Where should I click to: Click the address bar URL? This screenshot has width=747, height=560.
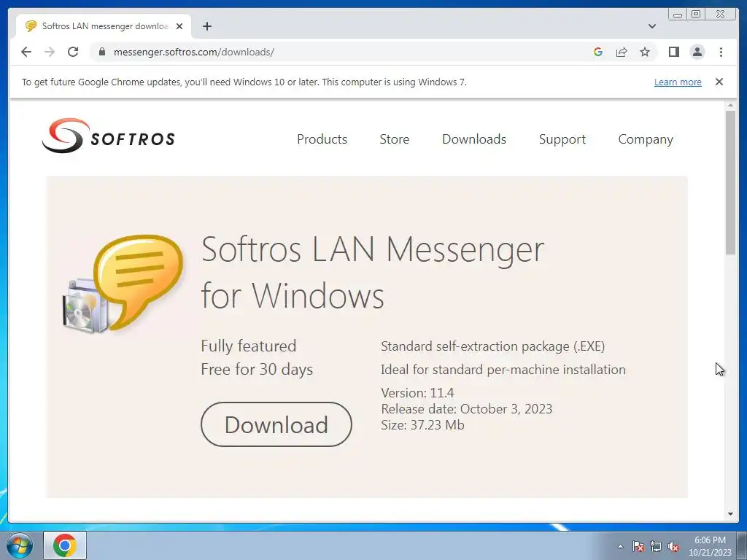pos(193,52)
